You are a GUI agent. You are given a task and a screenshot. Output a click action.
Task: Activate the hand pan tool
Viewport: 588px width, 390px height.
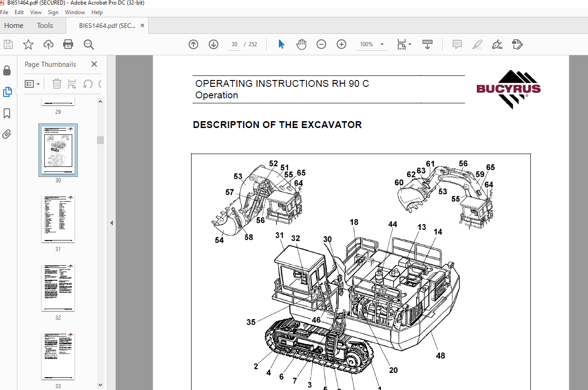pos(301,44)
